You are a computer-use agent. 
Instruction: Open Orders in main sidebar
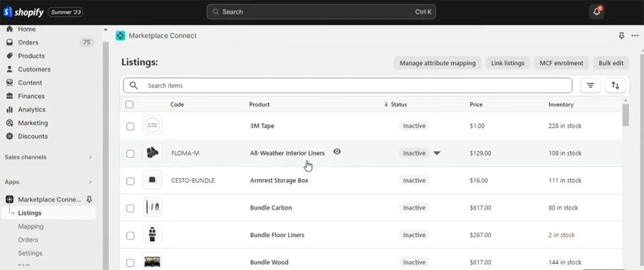[x=28, y=43]
